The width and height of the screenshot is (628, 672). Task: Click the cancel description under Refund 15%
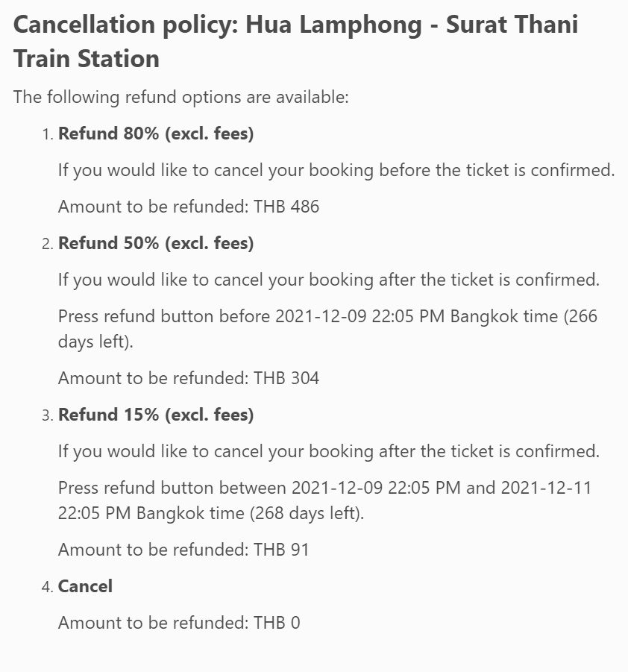pos(328,451)
